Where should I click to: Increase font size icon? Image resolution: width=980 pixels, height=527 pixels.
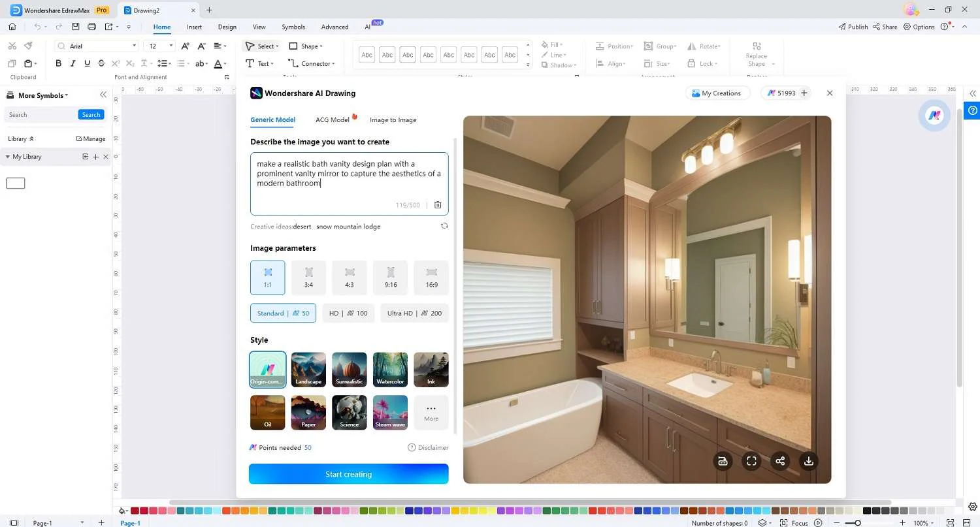[x=186, y=46]
